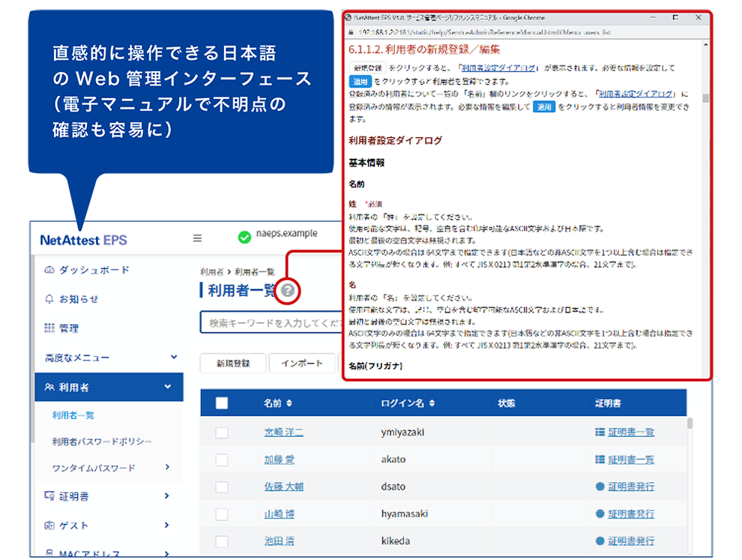Click the 利用者 users icon
The height and width of the screenshot is (560, 742).
tap(49, 388)
